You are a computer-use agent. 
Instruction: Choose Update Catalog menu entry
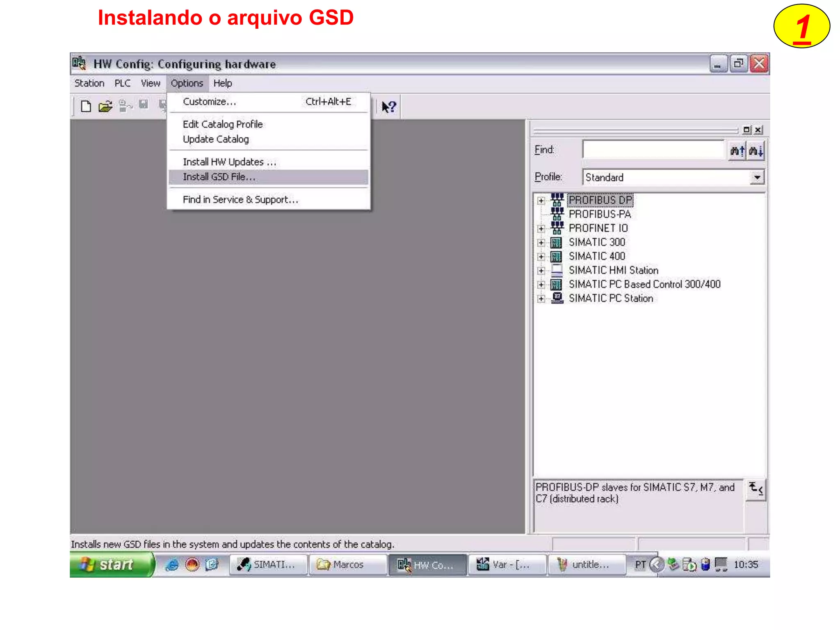click(x=269, y=139)
